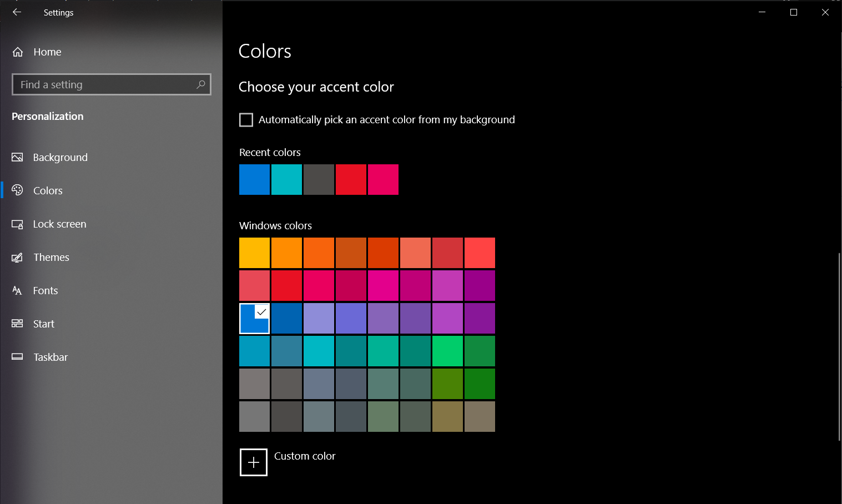Click the Themes brush icon

coord(17,258)
